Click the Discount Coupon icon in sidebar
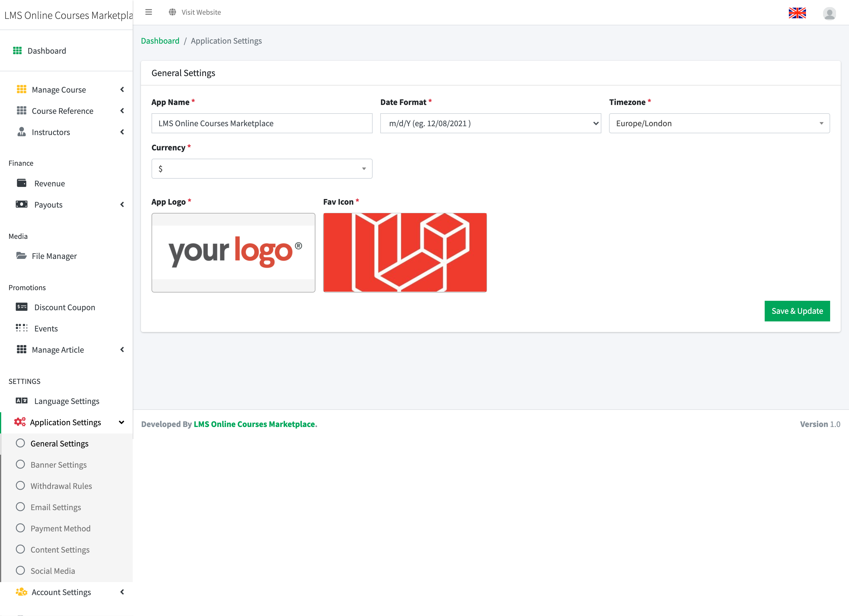Viewport: 849px width, 616px height. point(22,307)
